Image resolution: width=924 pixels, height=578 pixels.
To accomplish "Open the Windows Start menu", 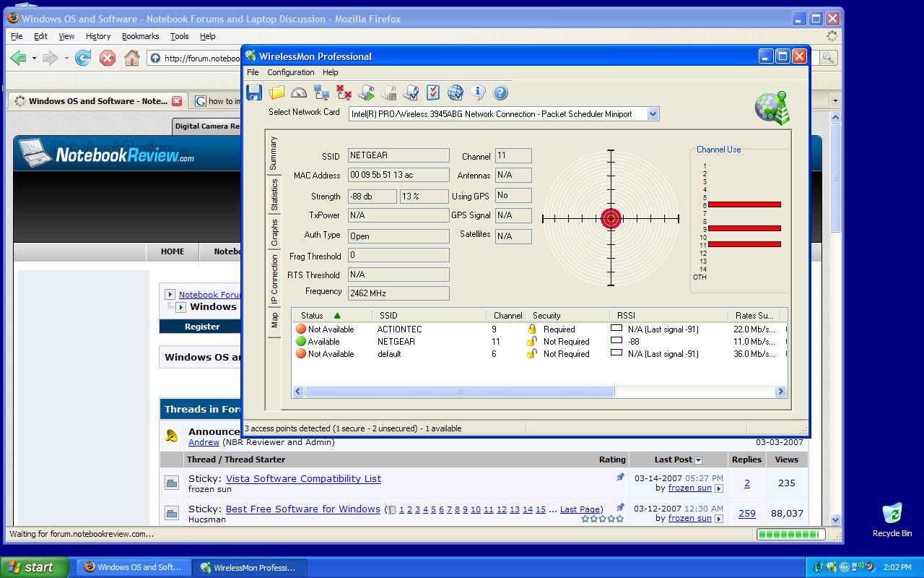I will (x=35, y=567).
